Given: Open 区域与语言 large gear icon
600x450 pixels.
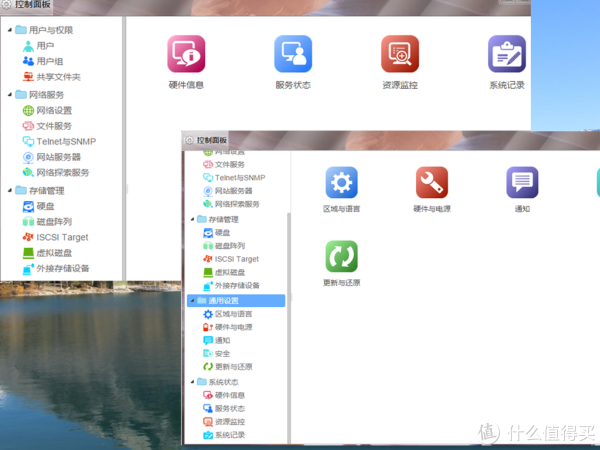Looking at the screenshot, I should tap(341, 184).
